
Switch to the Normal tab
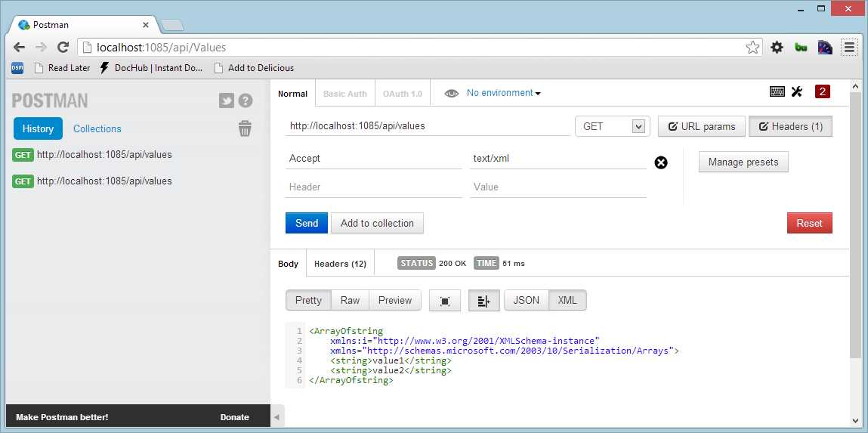point(293,94)
